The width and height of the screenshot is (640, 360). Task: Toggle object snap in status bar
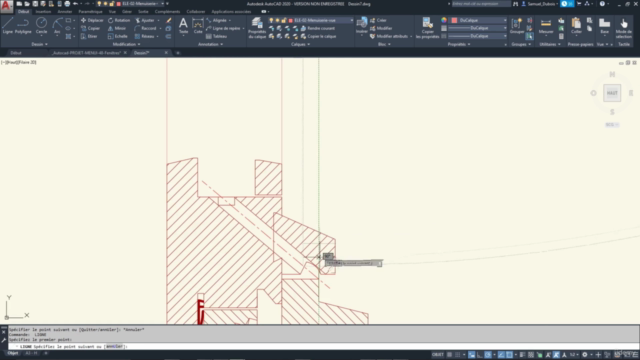coord(509,355)
